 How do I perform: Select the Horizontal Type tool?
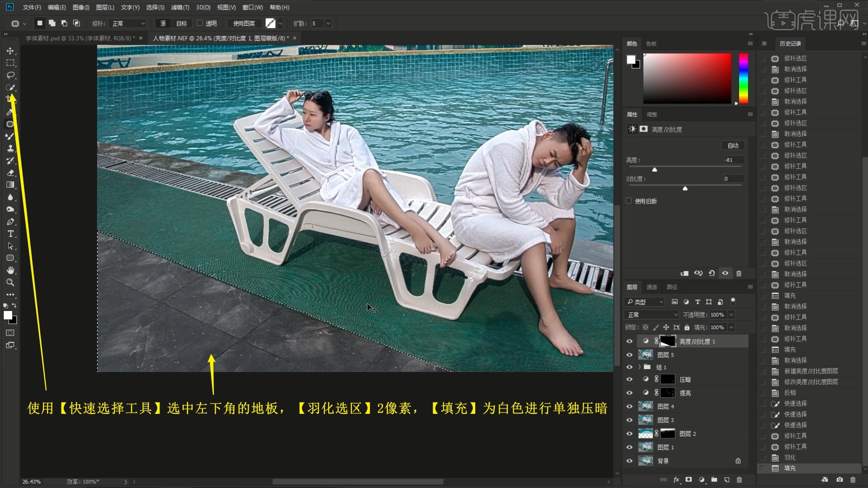(x=10, y=234)
